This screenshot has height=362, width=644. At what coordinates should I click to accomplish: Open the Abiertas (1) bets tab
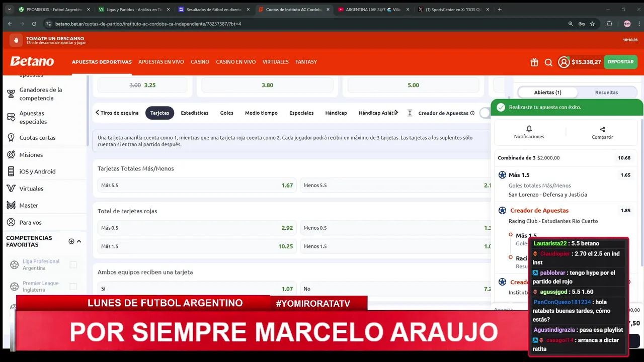548,93
